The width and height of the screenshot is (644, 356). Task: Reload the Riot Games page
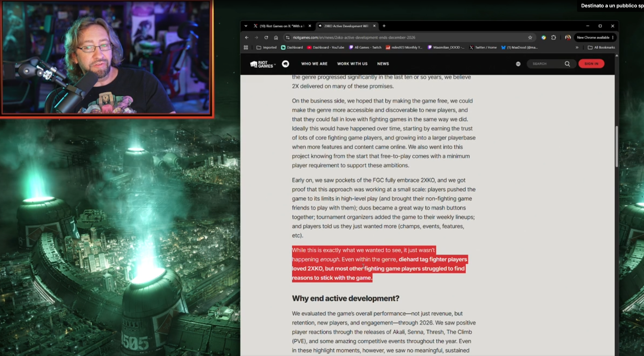[x=266, y=37]
